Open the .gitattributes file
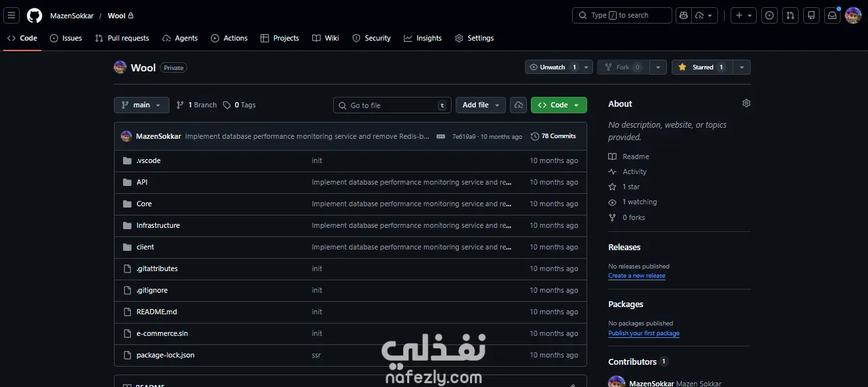868x387 pixels. [157, 268]
